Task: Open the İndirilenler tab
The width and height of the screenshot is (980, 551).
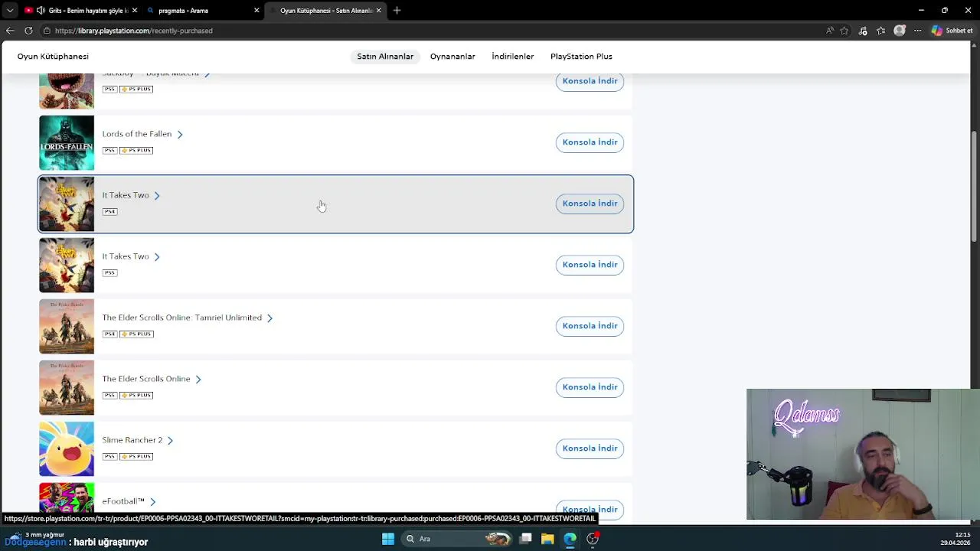Action: pyautogui.click(x=513, y=57)
